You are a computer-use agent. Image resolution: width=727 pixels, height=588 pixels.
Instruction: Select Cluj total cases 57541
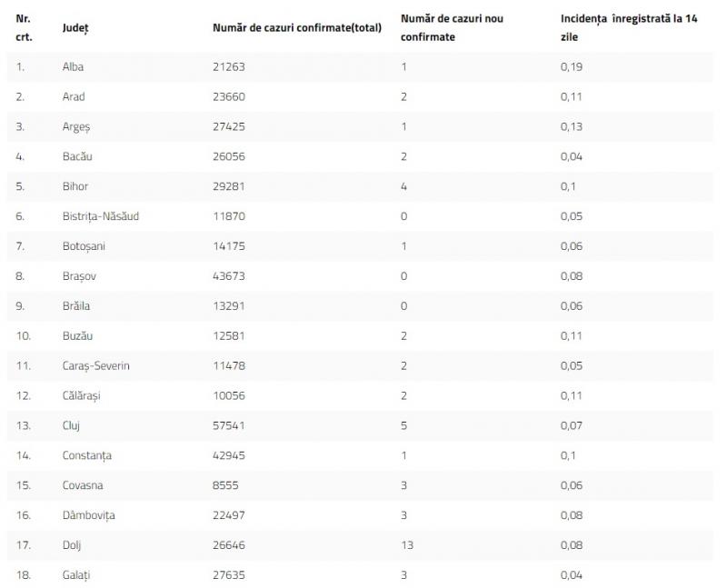(228, 425)
